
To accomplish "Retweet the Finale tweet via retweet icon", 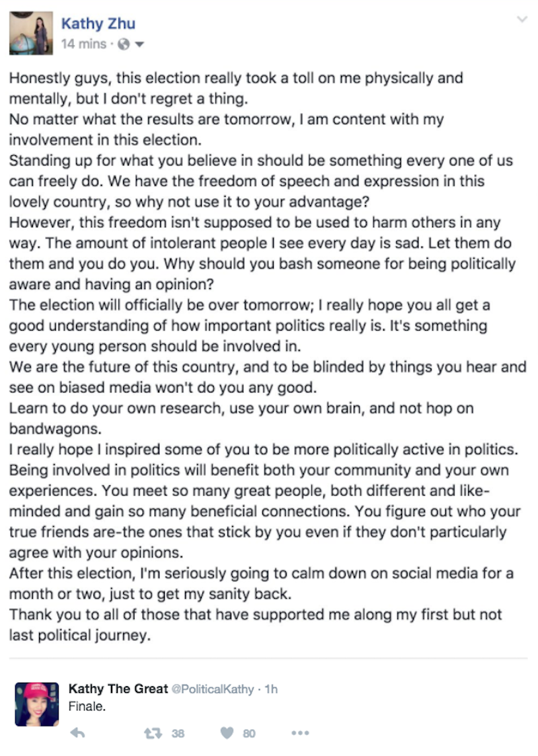I will 153,733.
